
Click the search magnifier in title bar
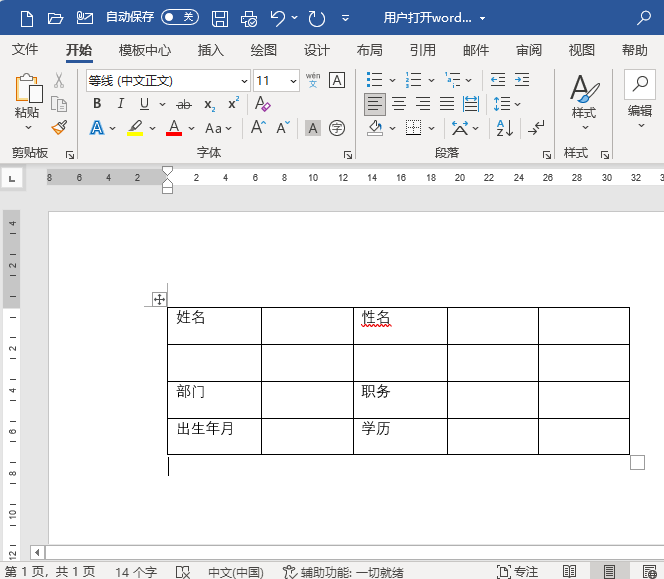click(x=644, y=18)
